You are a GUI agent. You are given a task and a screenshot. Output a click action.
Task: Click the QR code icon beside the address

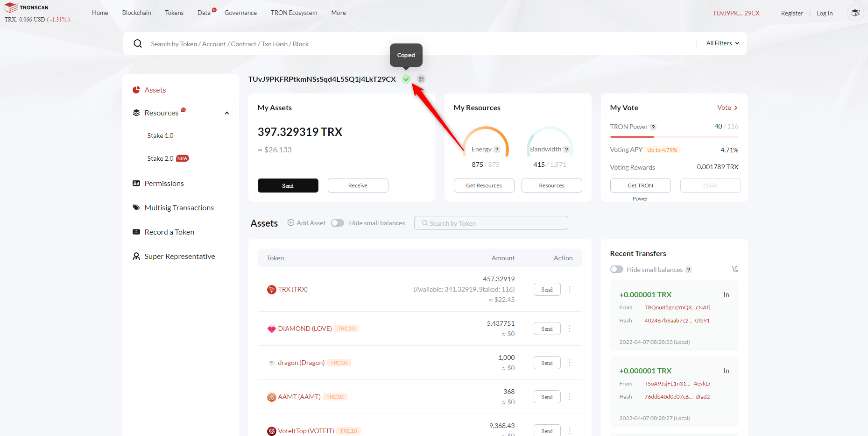[421, 79]
